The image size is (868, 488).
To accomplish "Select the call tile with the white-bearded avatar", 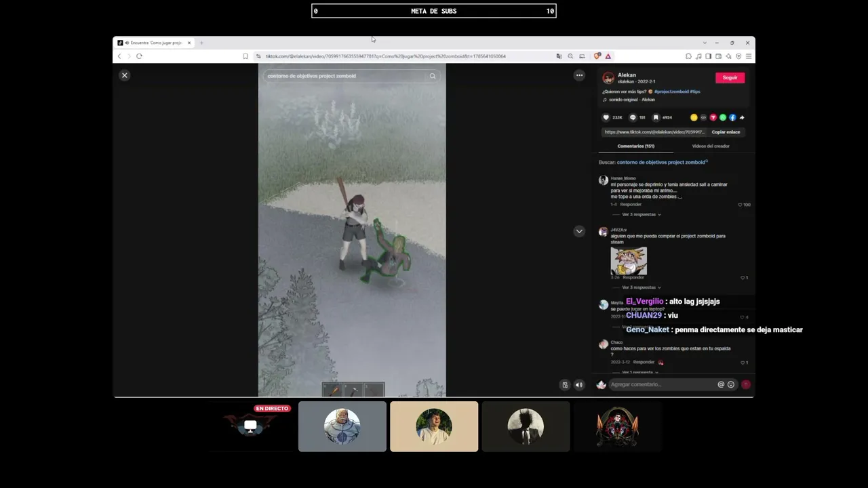I will (342, 426).
